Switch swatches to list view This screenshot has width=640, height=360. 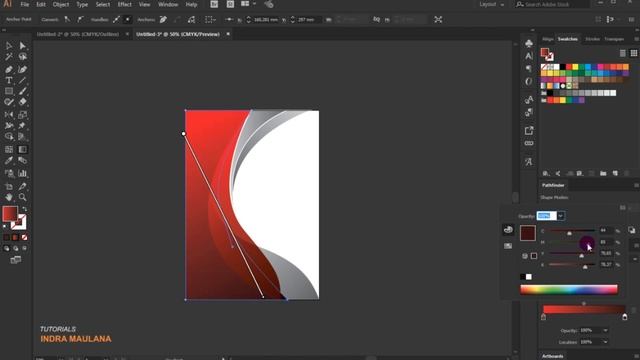622,53
